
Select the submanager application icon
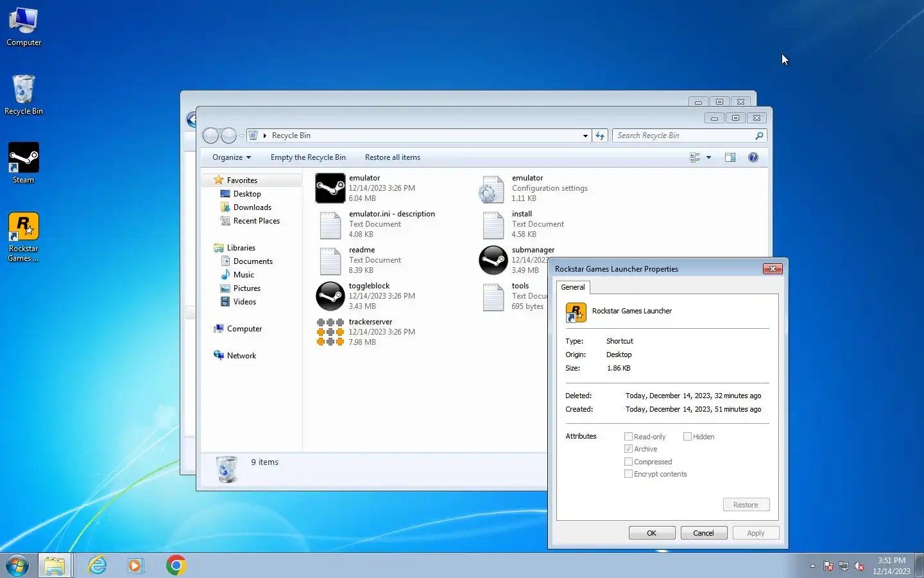pos(493,260)
